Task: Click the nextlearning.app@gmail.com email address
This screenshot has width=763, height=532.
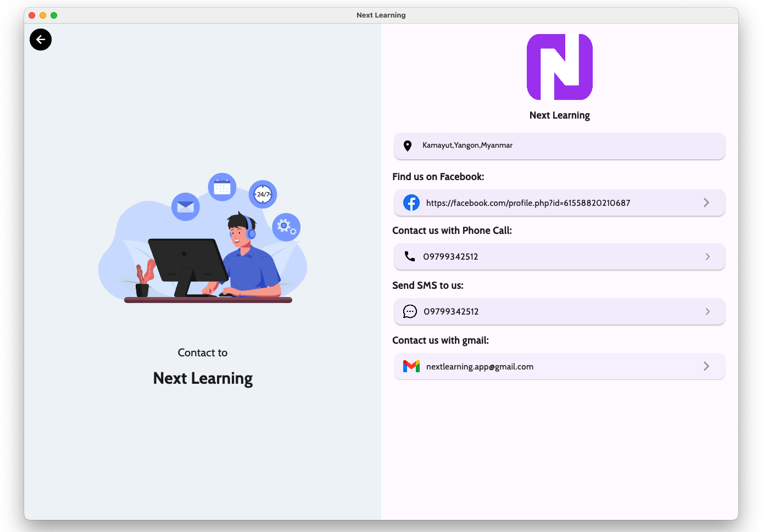Action: tap(480, 367)
